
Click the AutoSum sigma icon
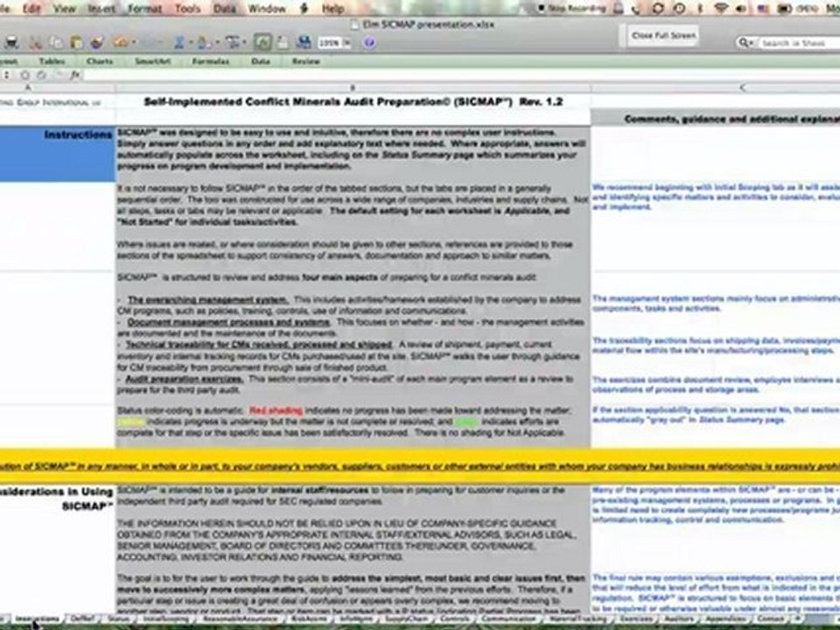(x=178, y=43)
